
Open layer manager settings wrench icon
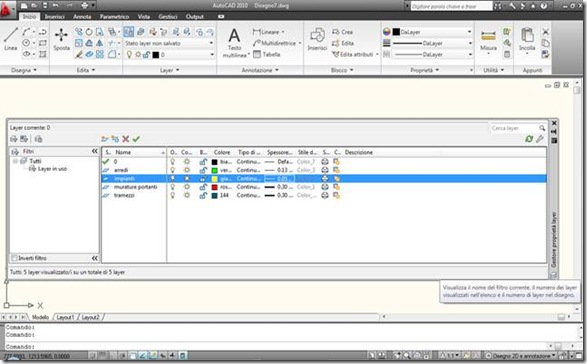(x=539, y=139)
